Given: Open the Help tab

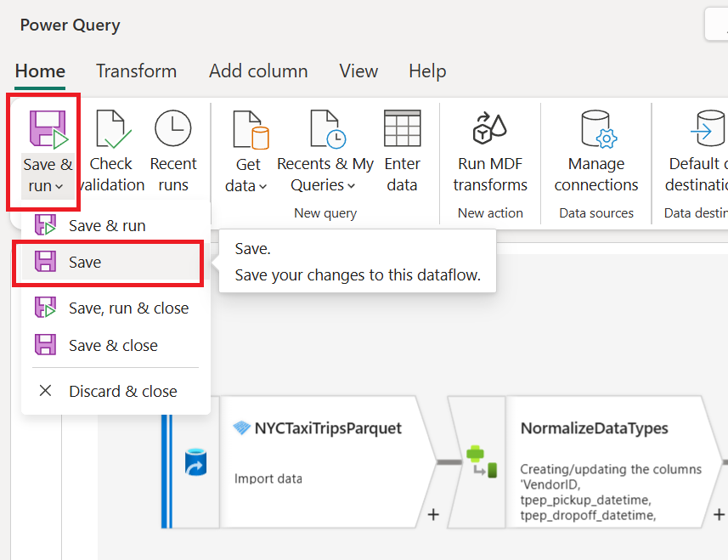Looking at the screenshot, I should [x=427, y=71].
